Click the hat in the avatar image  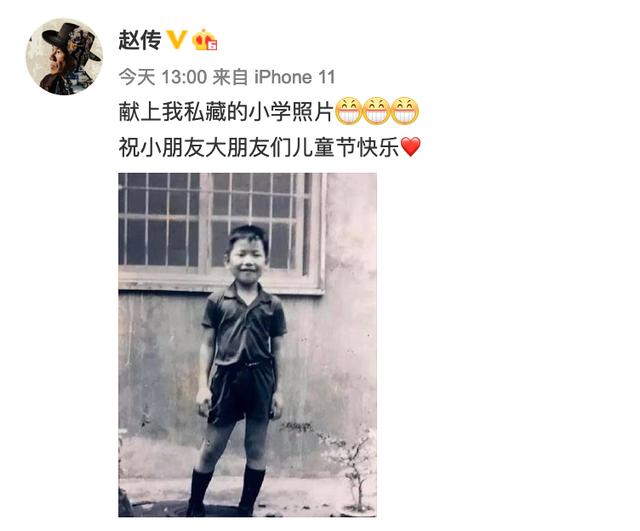click(x=71, y=39)
